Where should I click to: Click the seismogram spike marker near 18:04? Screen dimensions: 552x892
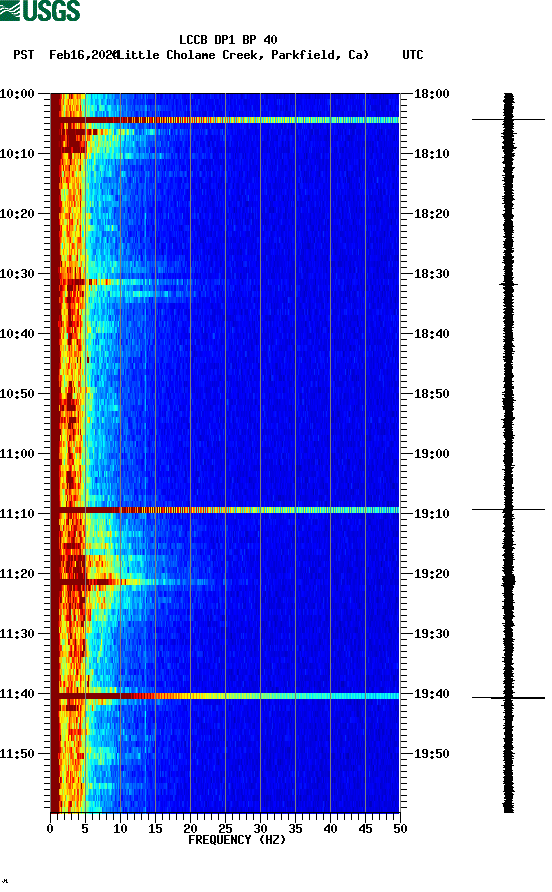click(x=508, y=119)
